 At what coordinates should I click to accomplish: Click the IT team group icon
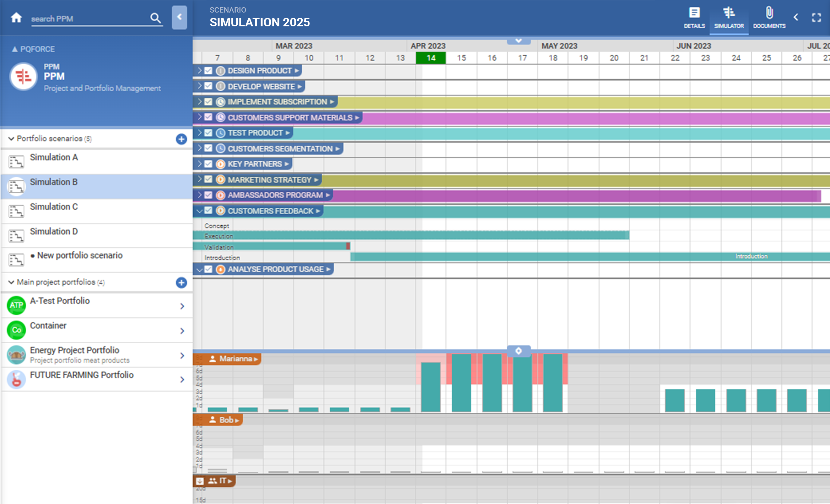pyautogui.click(x=212, y=481)
